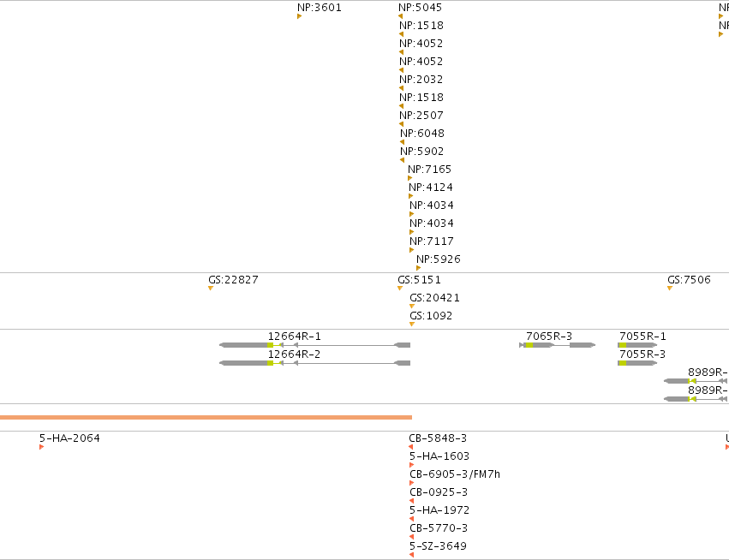Image resolution: width=729 pixels, height=560 pixels.
Task: Select the 5-HA-2064 marker
Action: (x=42, y=447)
